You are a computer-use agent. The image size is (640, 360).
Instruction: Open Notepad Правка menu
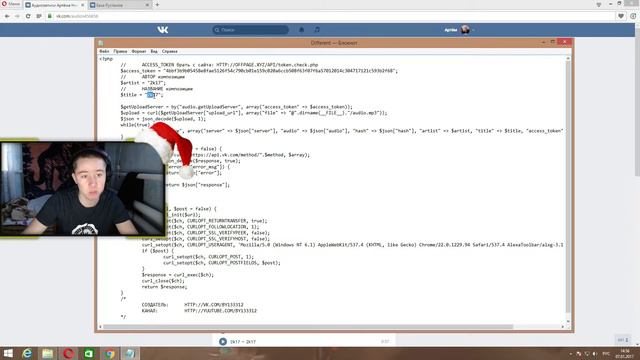(120, 51)
